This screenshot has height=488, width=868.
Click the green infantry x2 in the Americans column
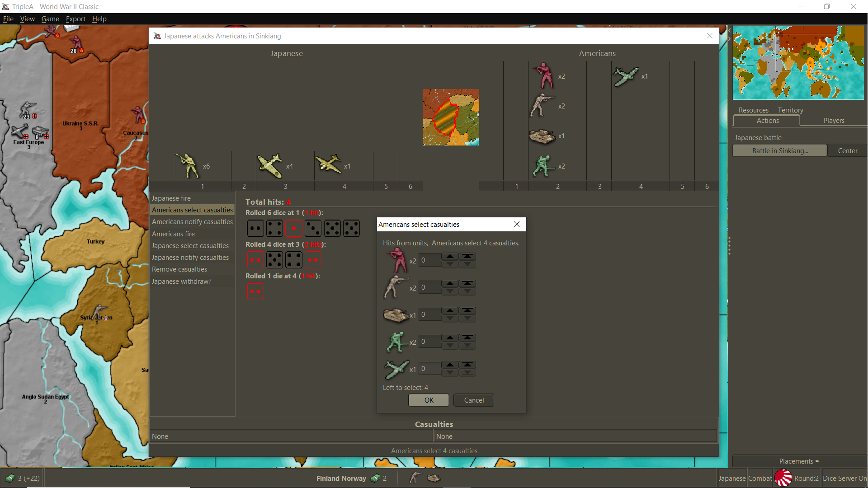(x=543, y=166)
